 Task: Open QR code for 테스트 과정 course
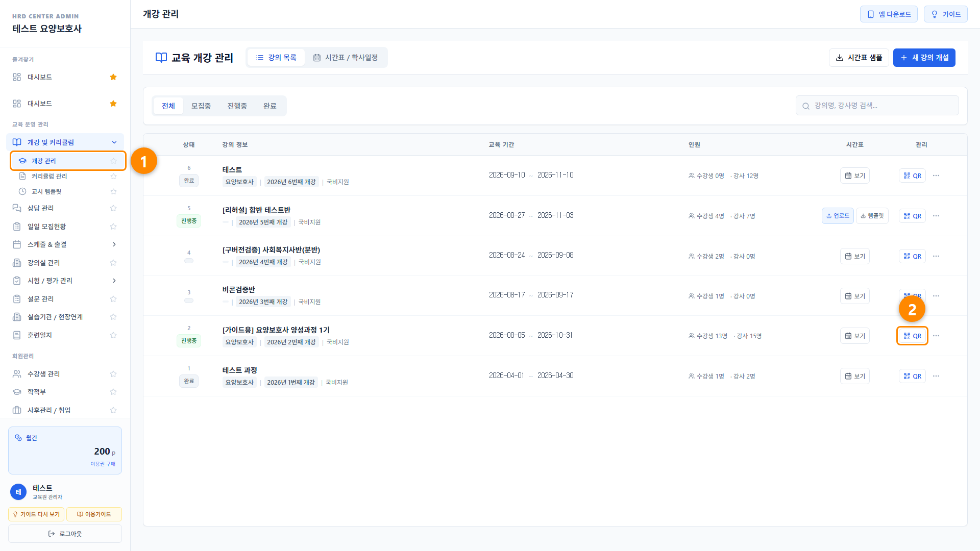912,376
